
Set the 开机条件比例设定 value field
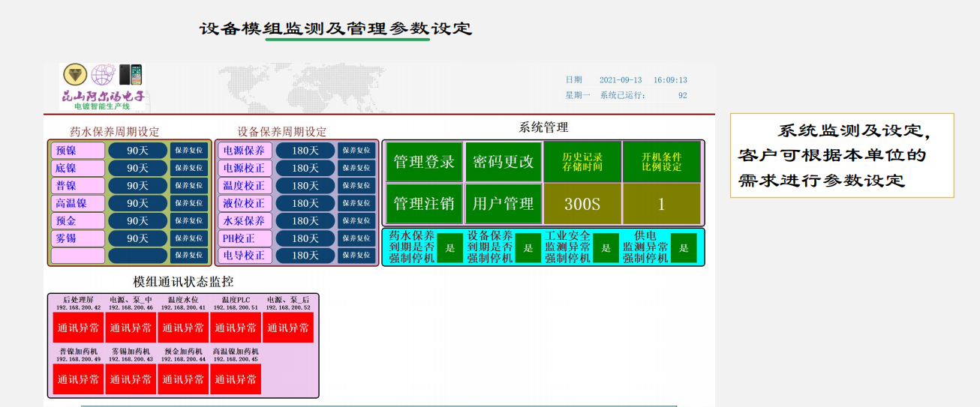click(x=661, y=203)
